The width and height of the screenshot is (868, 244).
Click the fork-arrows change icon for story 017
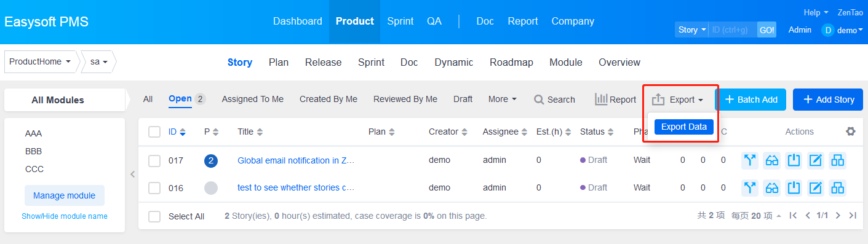(750, 160)
